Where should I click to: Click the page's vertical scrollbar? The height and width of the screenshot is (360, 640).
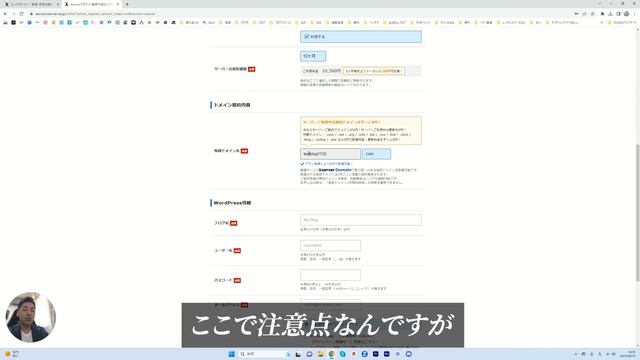(x=637, y=212)
